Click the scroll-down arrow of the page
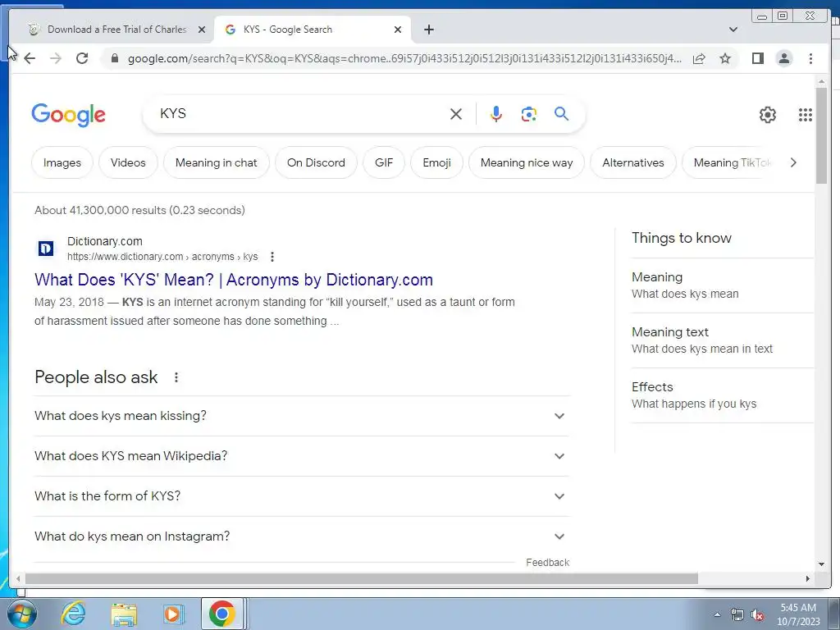Image resolution: width=840 pixels, height=630 pixels. (821, 564)
